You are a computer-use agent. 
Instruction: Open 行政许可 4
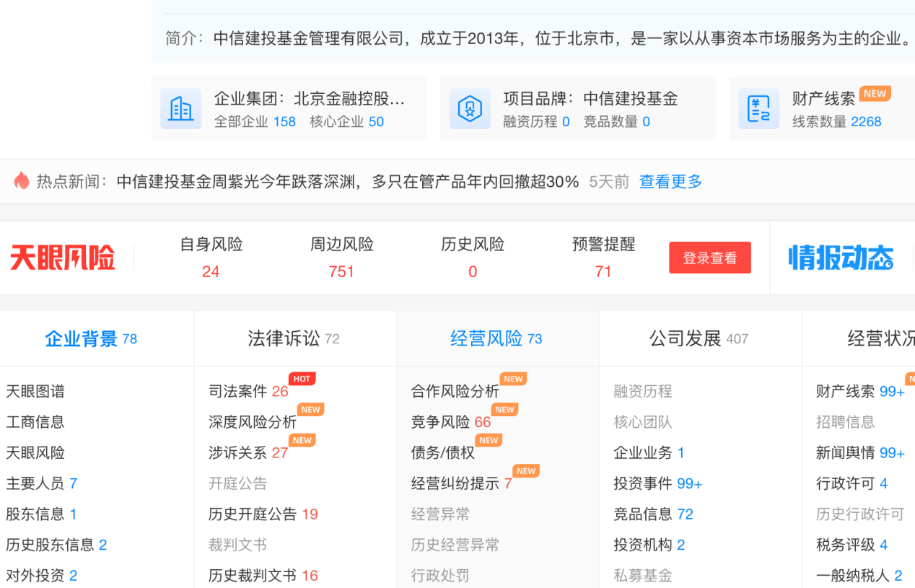coord(852,483)
